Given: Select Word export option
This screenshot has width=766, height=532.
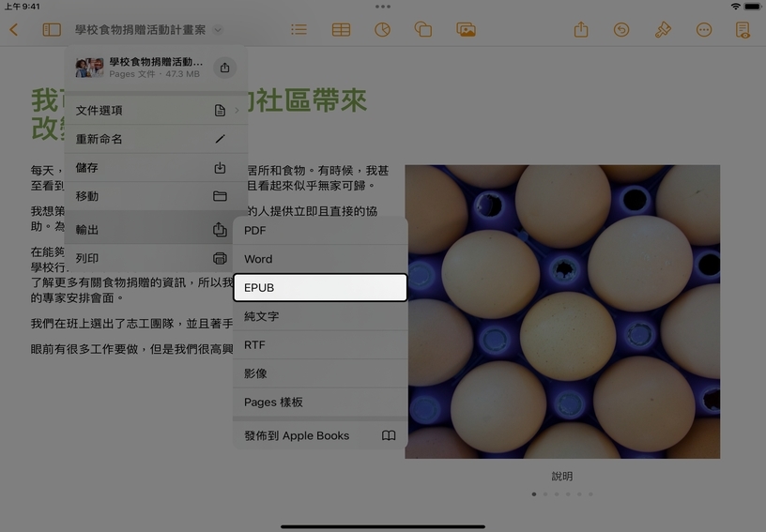Looking at the screenshot, I should pyautogui.click(x=319, y=259).
